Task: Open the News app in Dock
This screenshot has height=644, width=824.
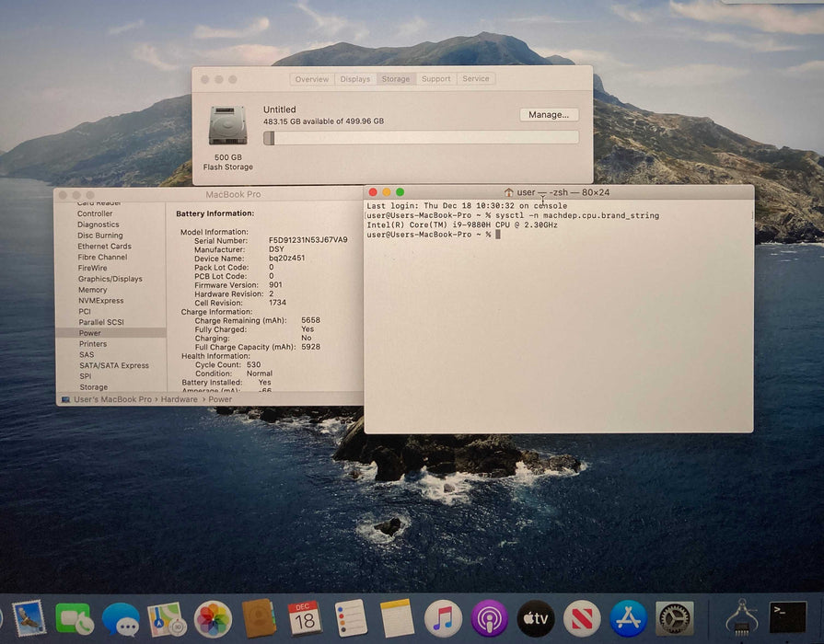Action: [582, 618]
